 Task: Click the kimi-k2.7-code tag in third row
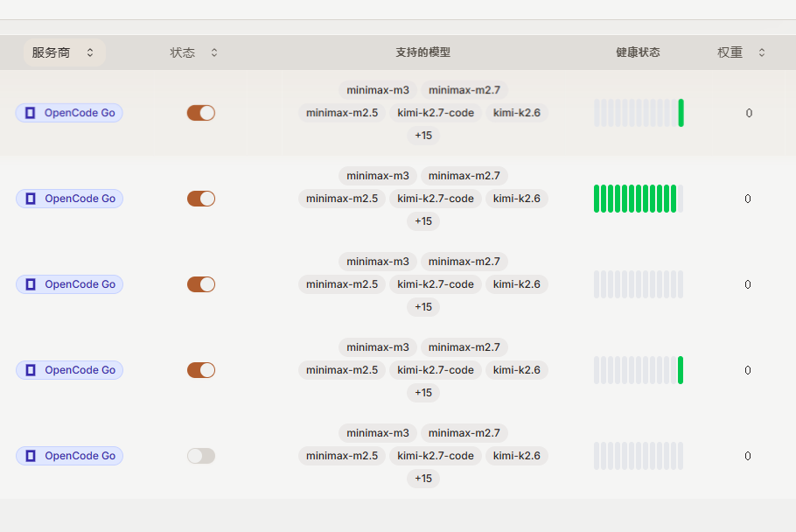pyautogui.click(x=436, y=284)
